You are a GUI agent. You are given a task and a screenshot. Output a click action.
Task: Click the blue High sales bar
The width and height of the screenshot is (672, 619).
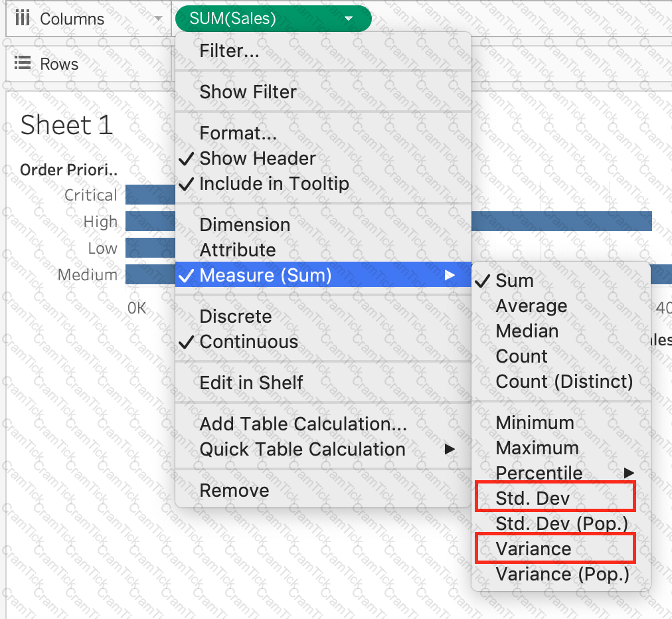click(x=561, y=221)
